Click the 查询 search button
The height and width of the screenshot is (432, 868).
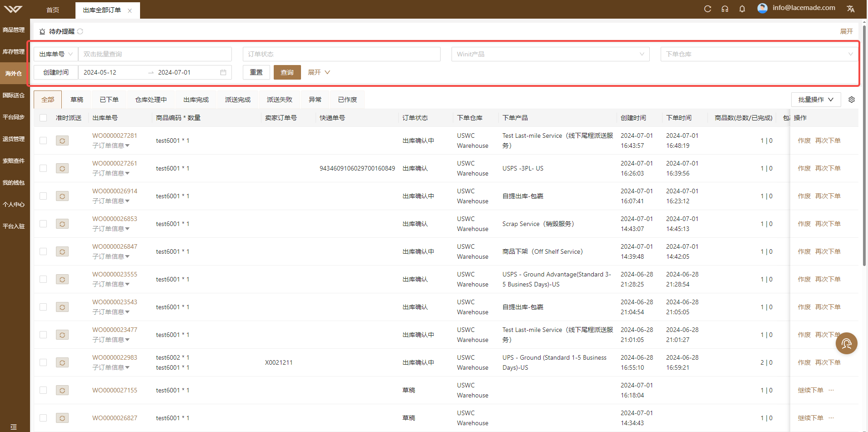point(287,72)
